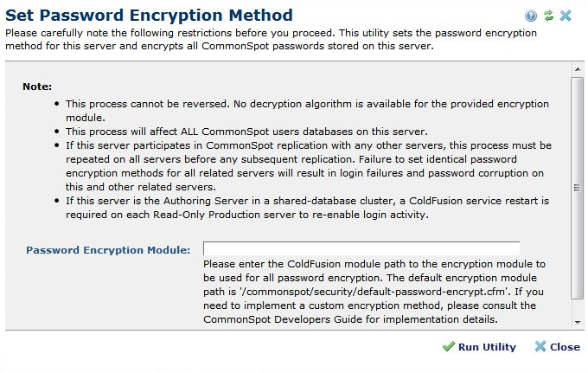The height and width of the screenshot is (373, 588).
Task: Click the vertical scrollbar thumb
Action: point(578,186)
